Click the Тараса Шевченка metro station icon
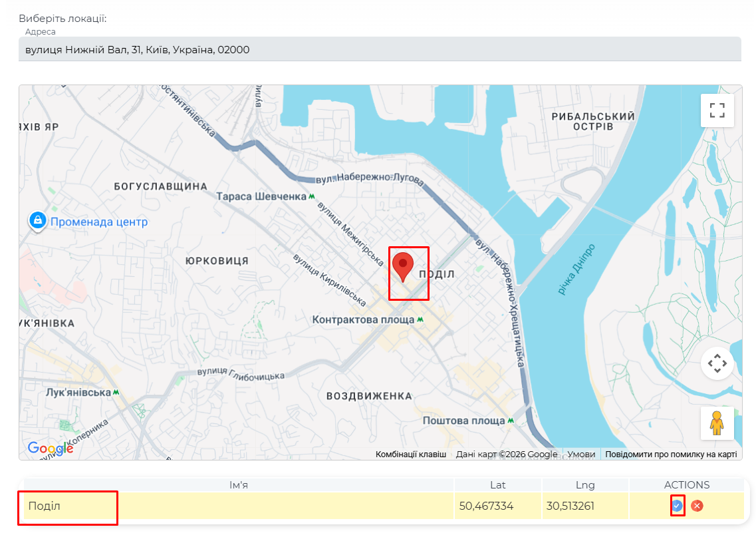756x557 pixels. (311, 196)
